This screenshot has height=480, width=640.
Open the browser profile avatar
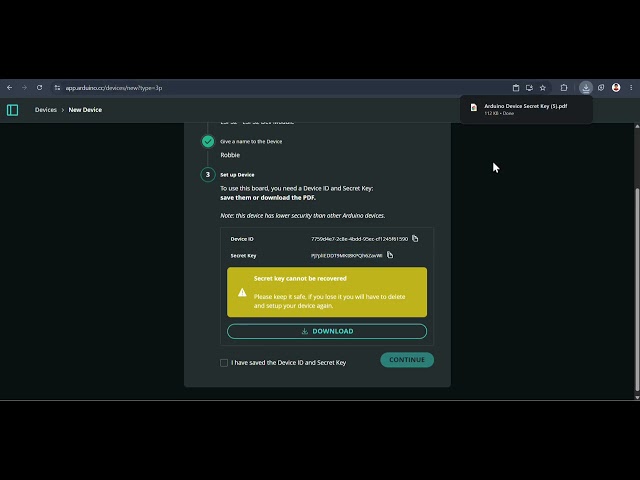pyautogui.click(x=616, y=87)
